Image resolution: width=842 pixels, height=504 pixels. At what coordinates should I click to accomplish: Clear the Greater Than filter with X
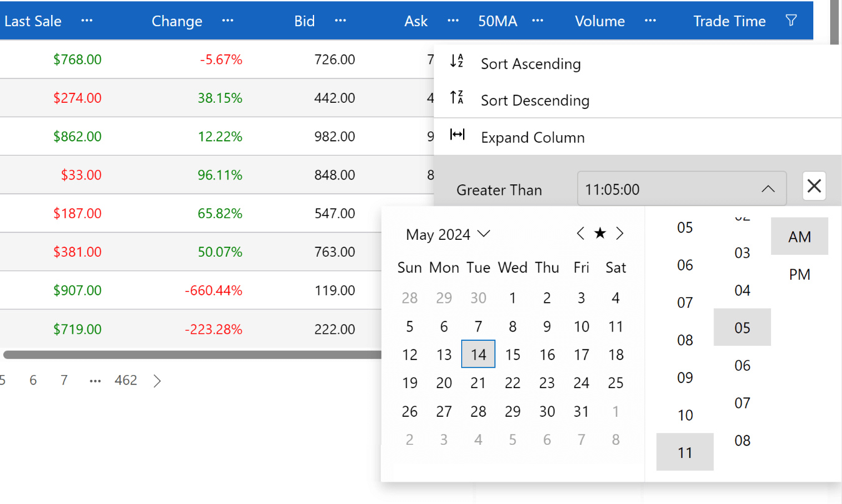(814, 186)
